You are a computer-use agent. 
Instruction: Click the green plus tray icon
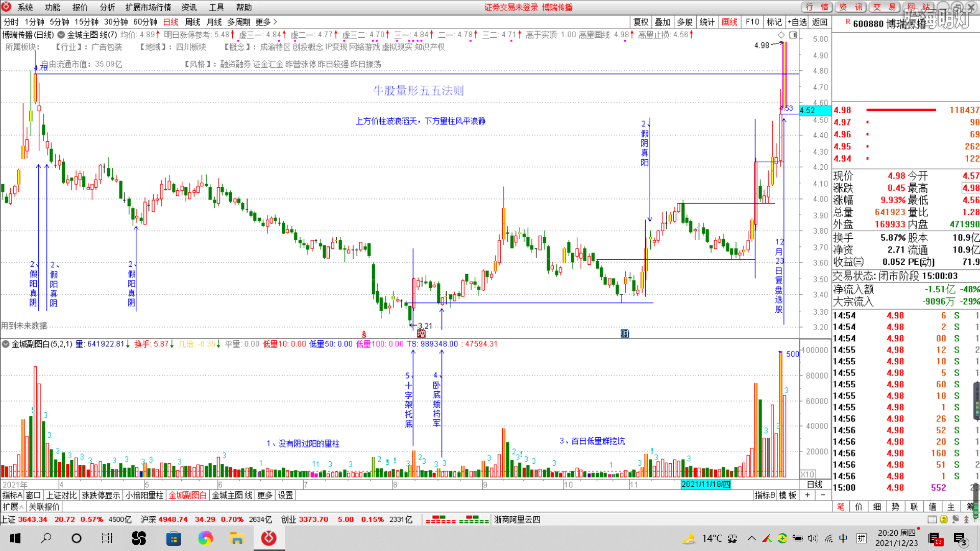pos(782,538)
